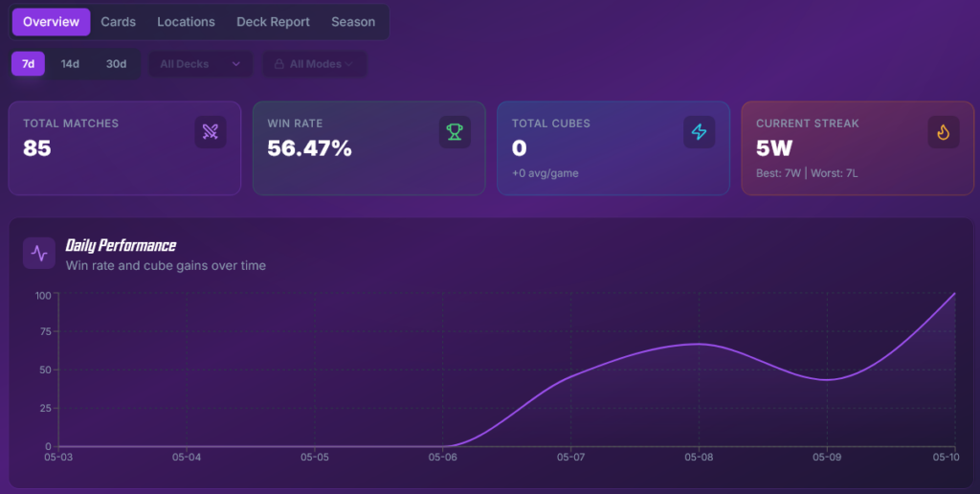The image size is (980, 494).
Task: Click the lightning bolt Total Cubes icon
Action: [x=699, y=132]
